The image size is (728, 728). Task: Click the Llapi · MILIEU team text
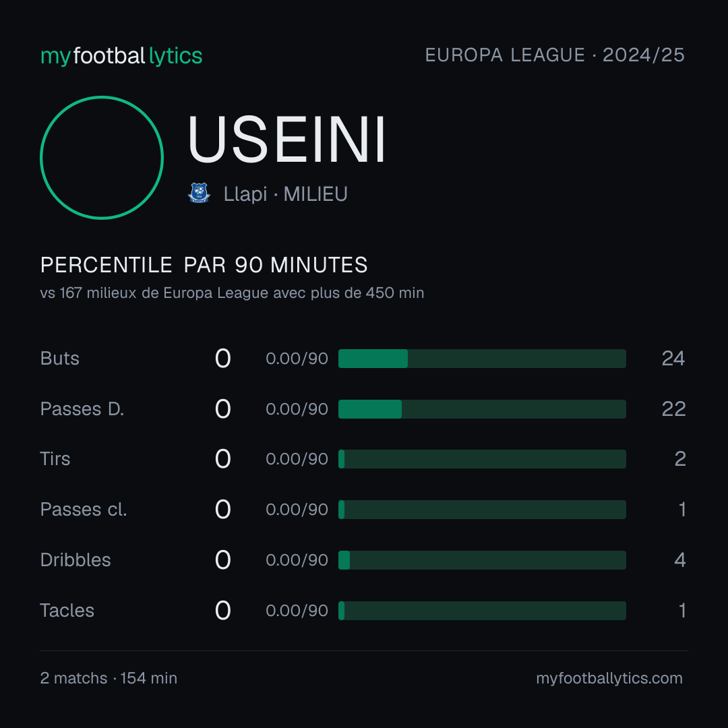coord(286,194)
